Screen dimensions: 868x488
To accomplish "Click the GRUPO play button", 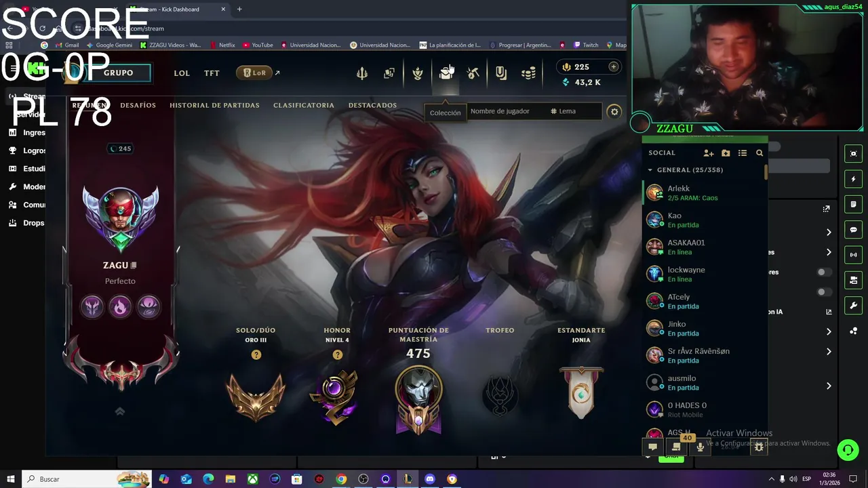I will click(x=119, y=73).
